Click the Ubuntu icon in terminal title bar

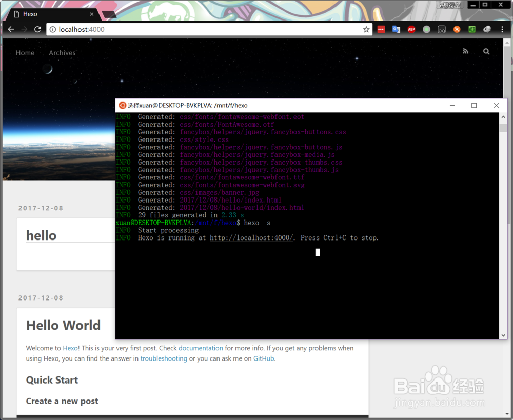[x=123, y=105]
